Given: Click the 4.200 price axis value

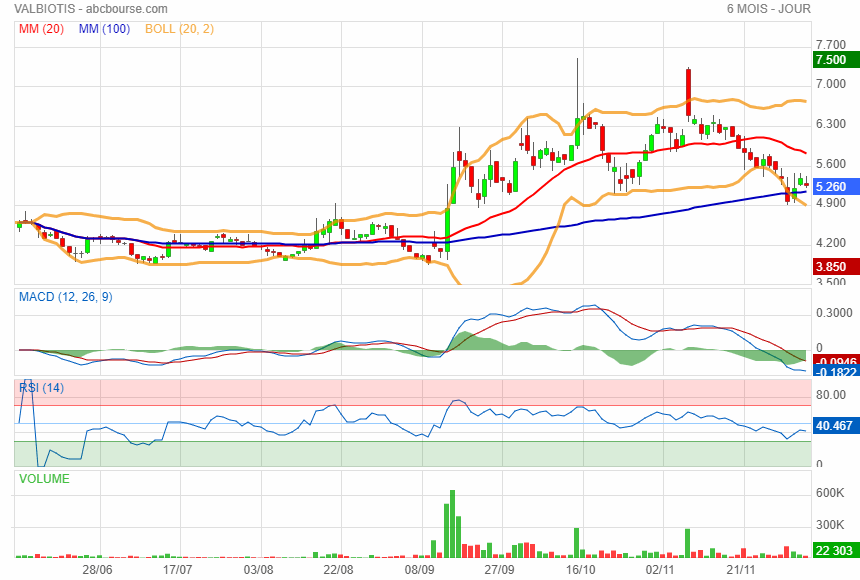Looking at the screenshot, I should (831, 243).
